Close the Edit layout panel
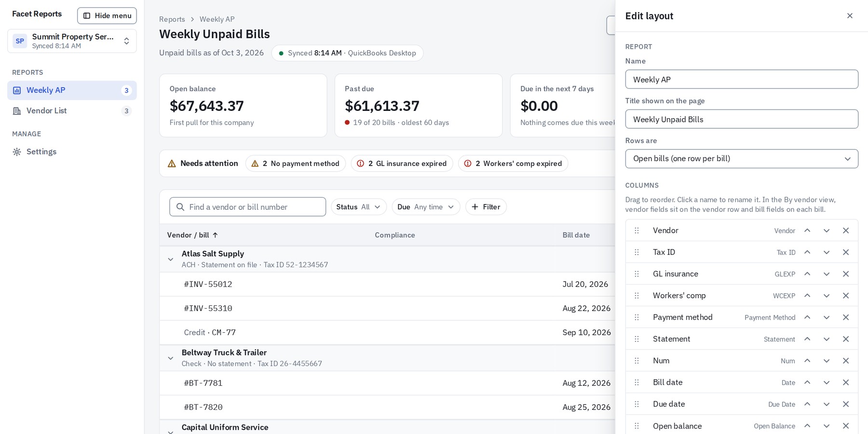The width and height of the screenshot is (868, 434). click(850, 16)
